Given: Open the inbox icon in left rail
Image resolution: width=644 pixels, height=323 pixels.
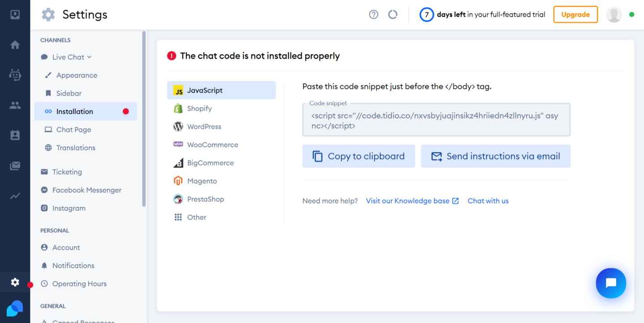Looking at the screenshot, I should [x=15, y=15].
